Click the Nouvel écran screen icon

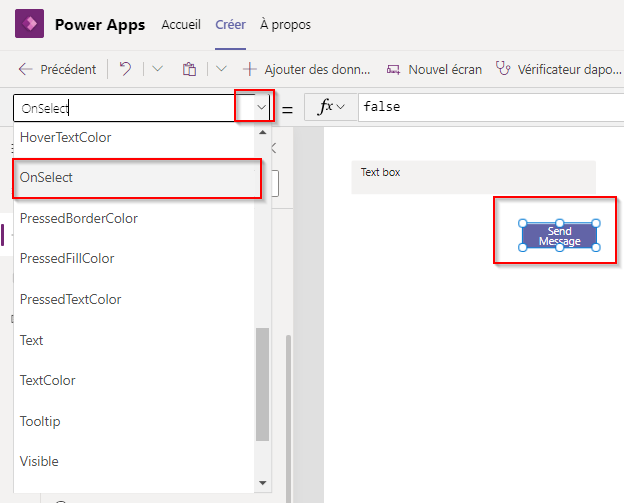[x=393, y=70]
